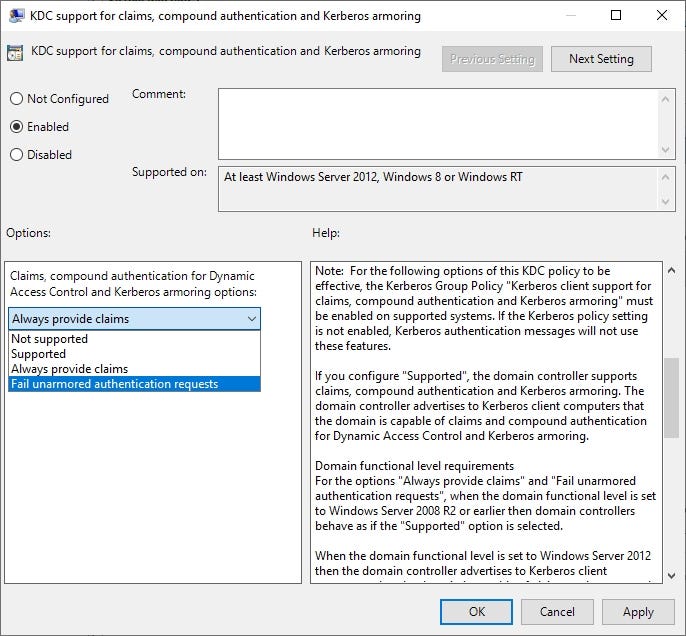Select the Not Configured radio button
Image resolution: width=686 pixels, height=636 pixels.
pos(16,99)
